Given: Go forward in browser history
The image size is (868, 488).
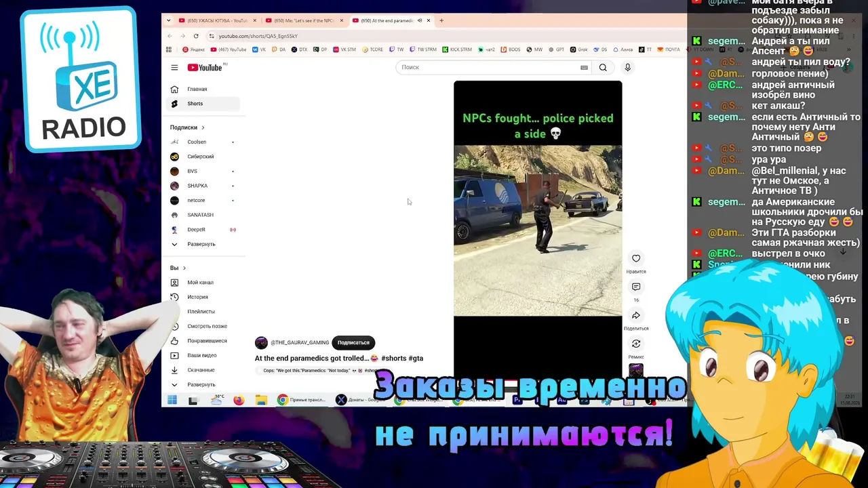Looking at the screenshot, I should pyautogui.click(x=182, y=36).
